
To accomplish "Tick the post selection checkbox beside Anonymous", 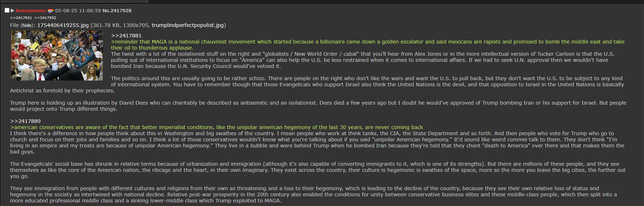I will 7,10.
